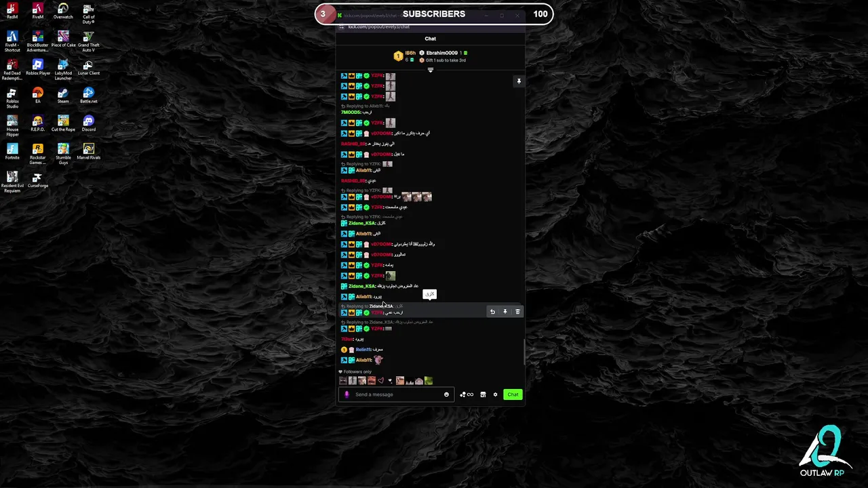
Task: Launch Overwatch from the desktop
Action: (x=63, y=12)
